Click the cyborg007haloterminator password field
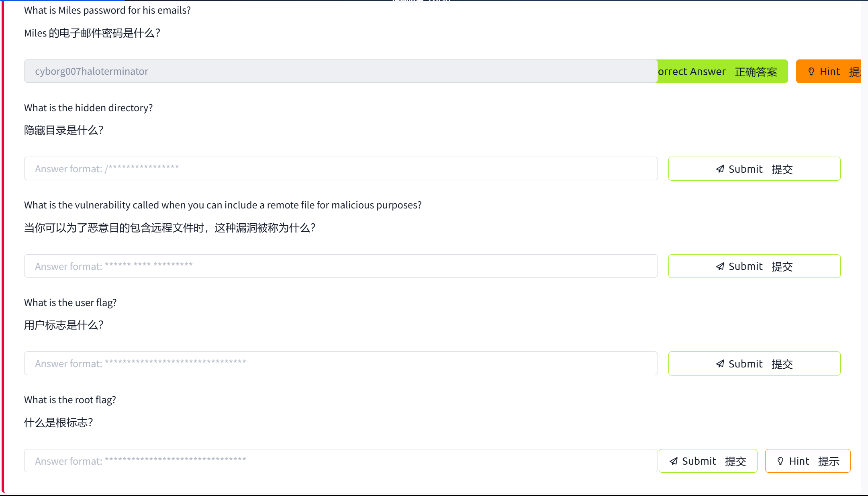This screenshot has height=496, width=868. click(340, 71)
